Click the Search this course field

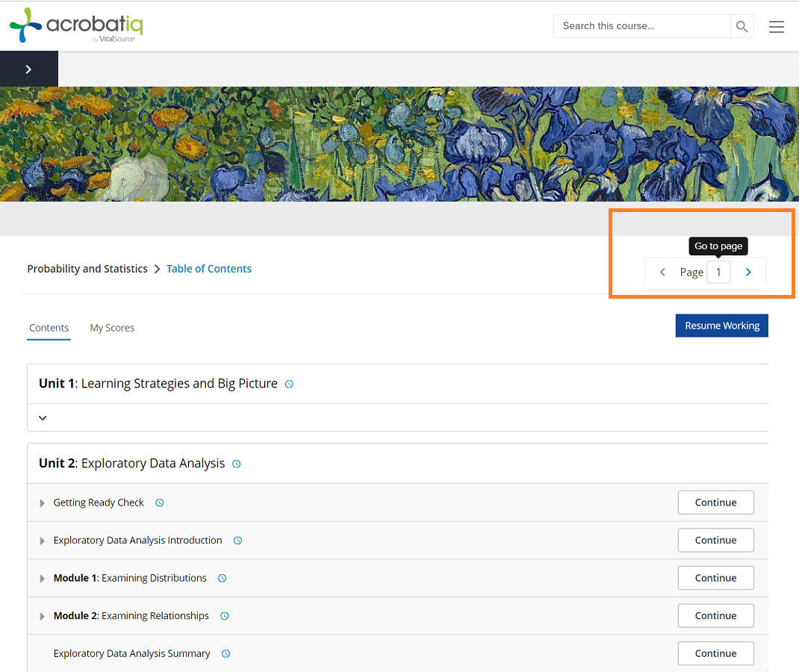(642, 26)
